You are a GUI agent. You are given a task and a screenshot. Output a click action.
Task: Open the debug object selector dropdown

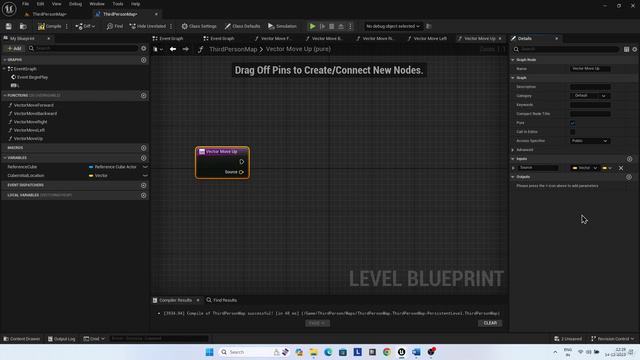393,26
